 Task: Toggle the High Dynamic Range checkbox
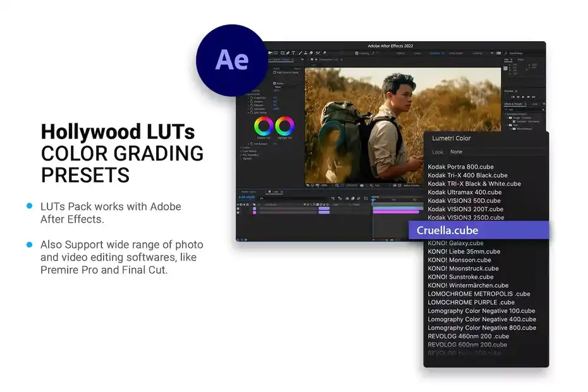point(274,73)
